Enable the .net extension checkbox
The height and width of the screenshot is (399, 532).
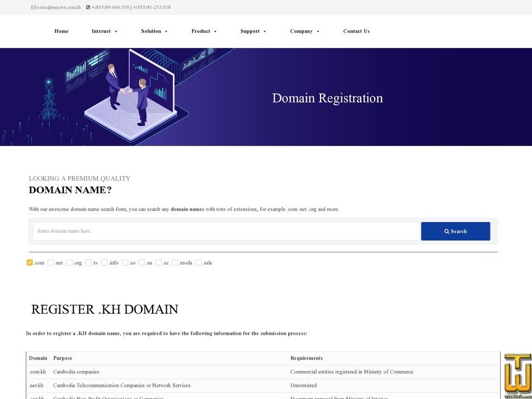pos(50,262)
